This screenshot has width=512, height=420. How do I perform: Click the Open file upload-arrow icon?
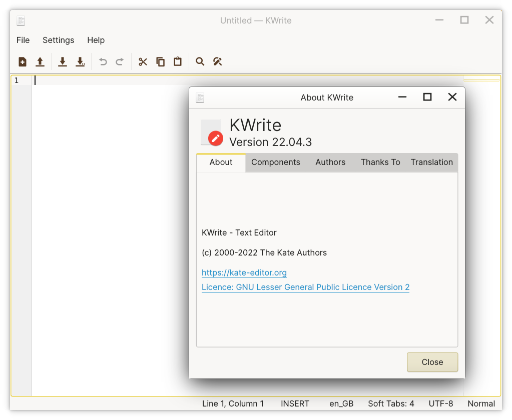40,61
